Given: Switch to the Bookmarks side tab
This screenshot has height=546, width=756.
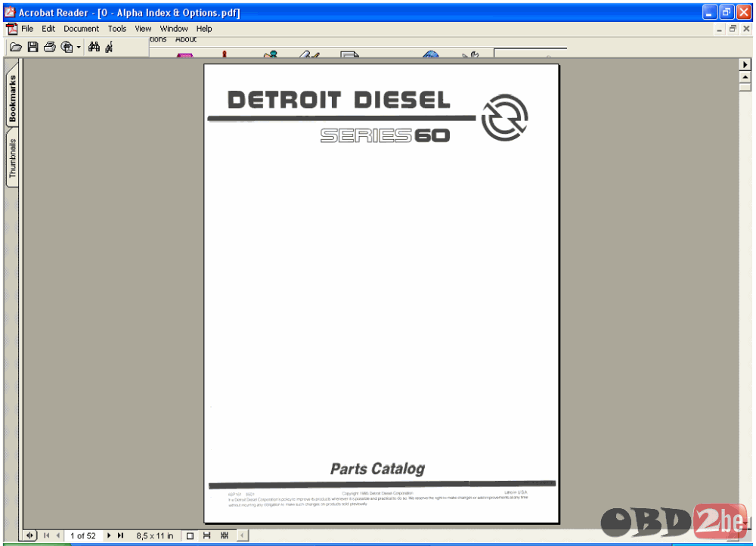Looking at the screenshot, I should 12,98.
